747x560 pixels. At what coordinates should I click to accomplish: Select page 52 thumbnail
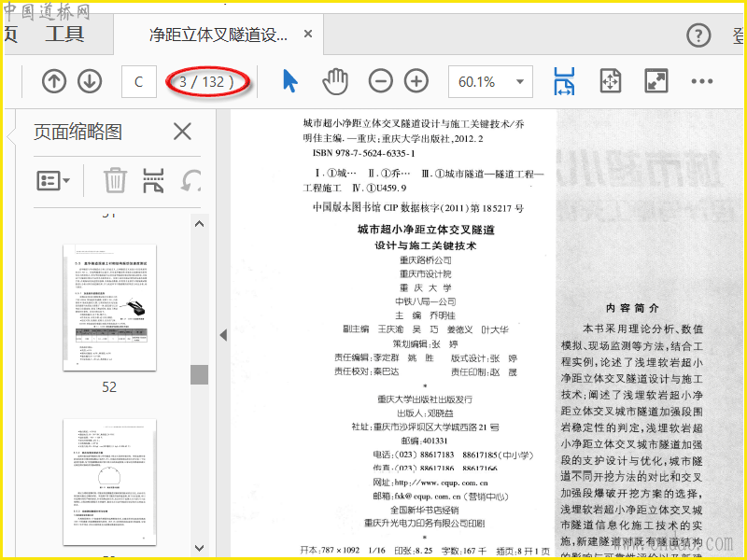click(x=109, y=308)
